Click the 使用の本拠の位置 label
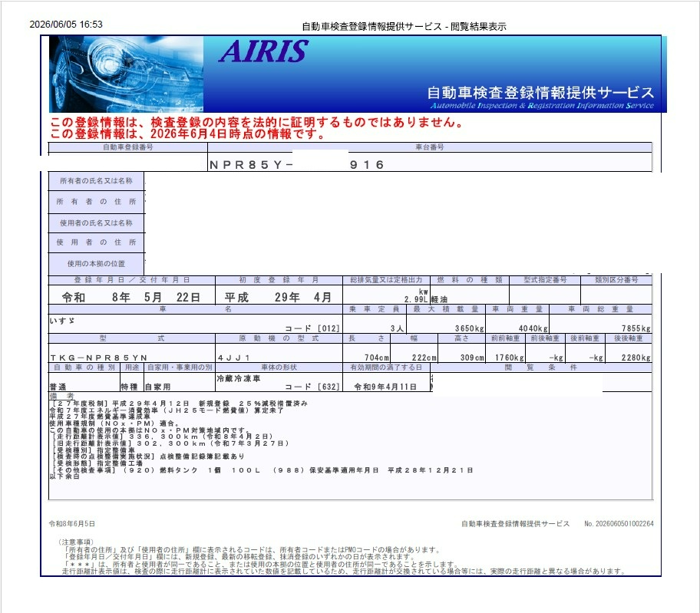 click(x=96, y=264)
